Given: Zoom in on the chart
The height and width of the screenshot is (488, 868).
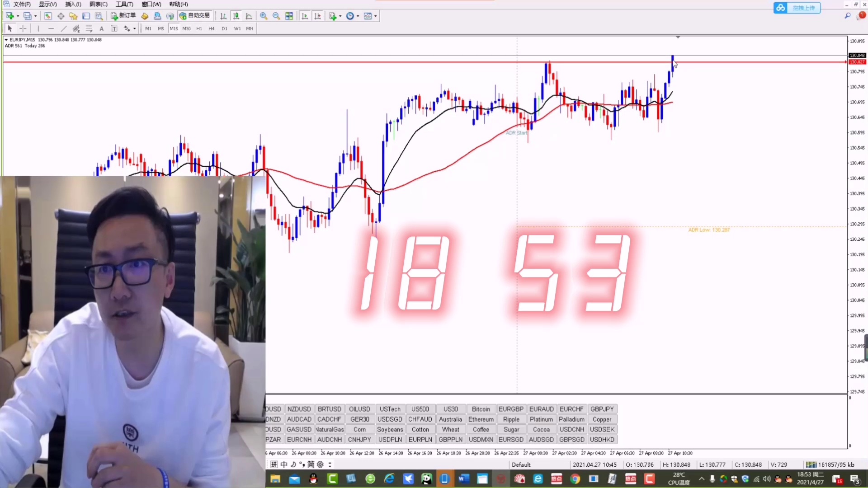Looking at the screenshot, I should [x=264, y=16].
